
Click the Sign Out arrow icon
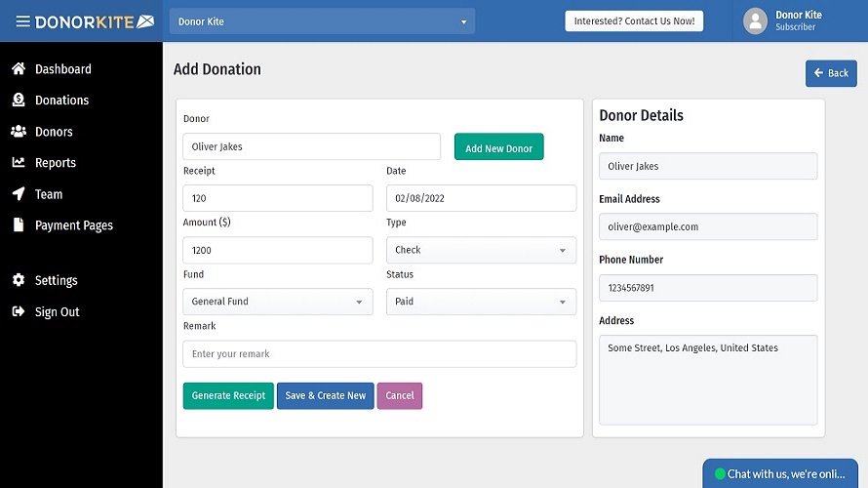pos(19,312)
